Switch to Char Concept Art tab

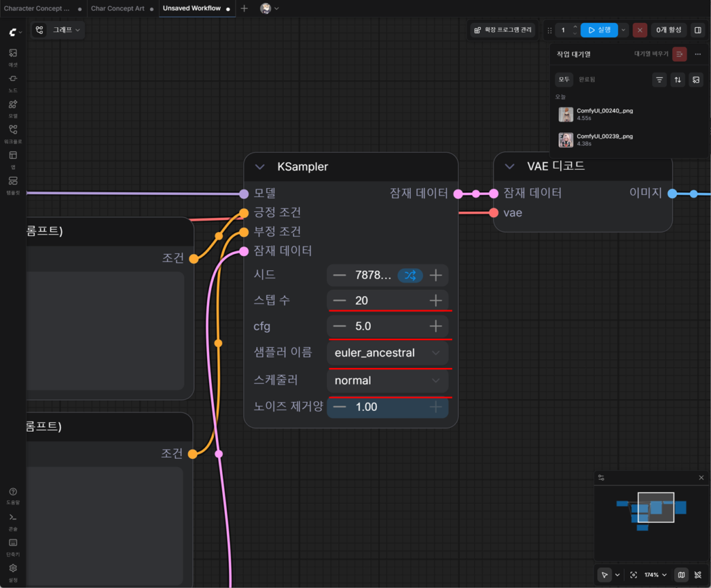tap(117, 8)
